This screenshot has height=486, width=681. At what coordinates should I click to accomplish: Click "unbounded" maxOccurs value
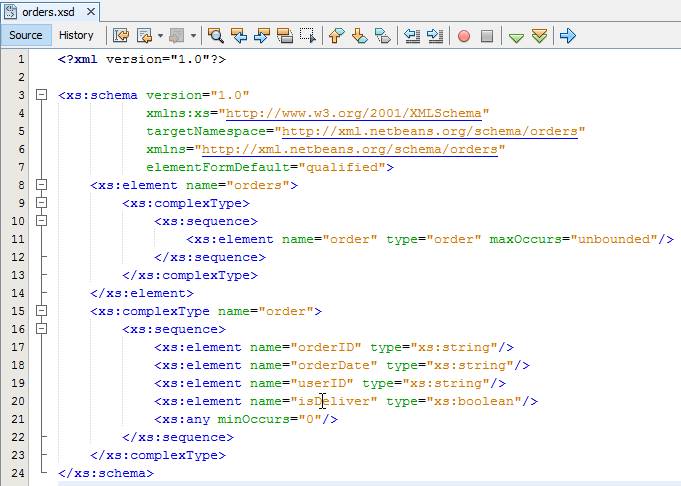click(x=614, y=239)
